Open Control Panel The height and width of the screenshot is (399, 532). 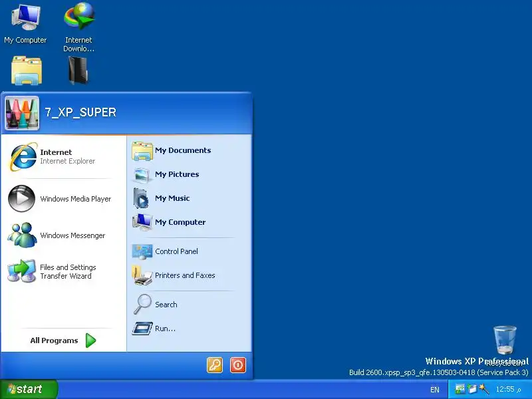pos(189,251)
